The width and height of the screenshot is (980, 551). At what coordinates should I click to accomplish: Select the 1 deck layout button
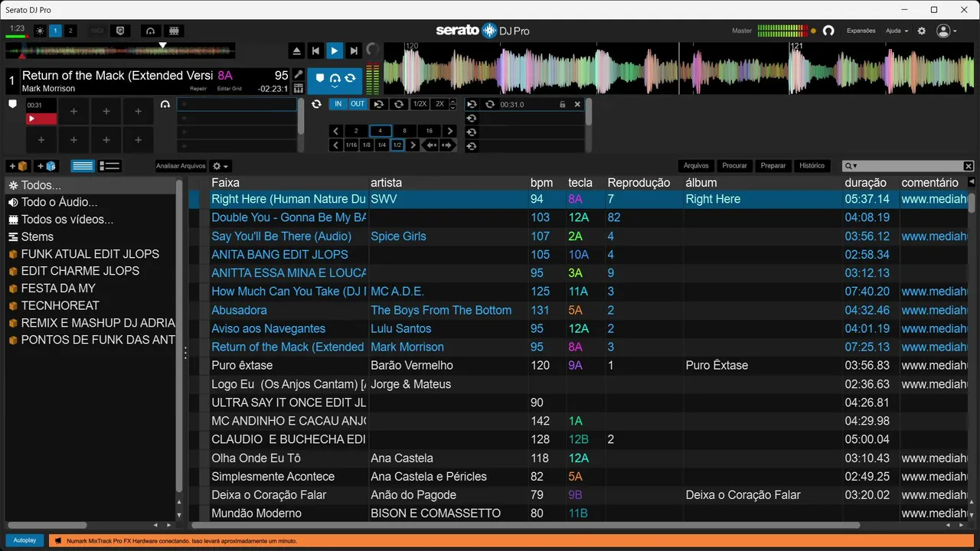[55, 31]
